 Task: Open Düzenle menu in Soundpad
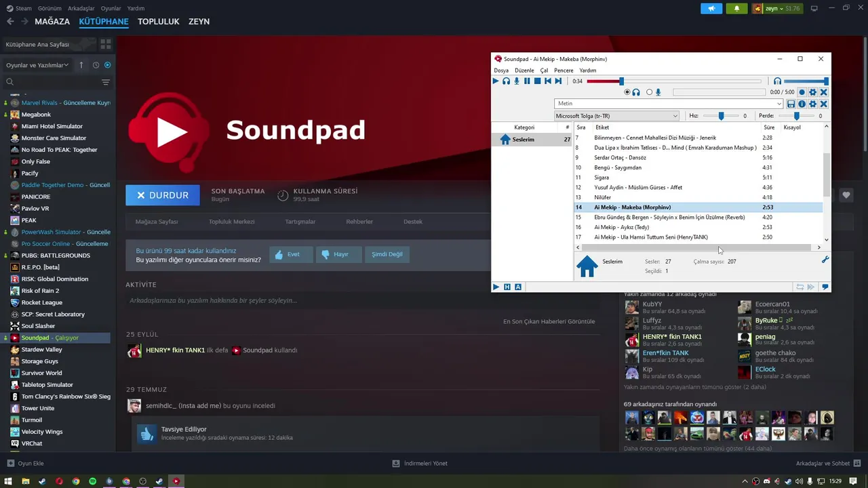pyautogui.click(x=524, y=70)
